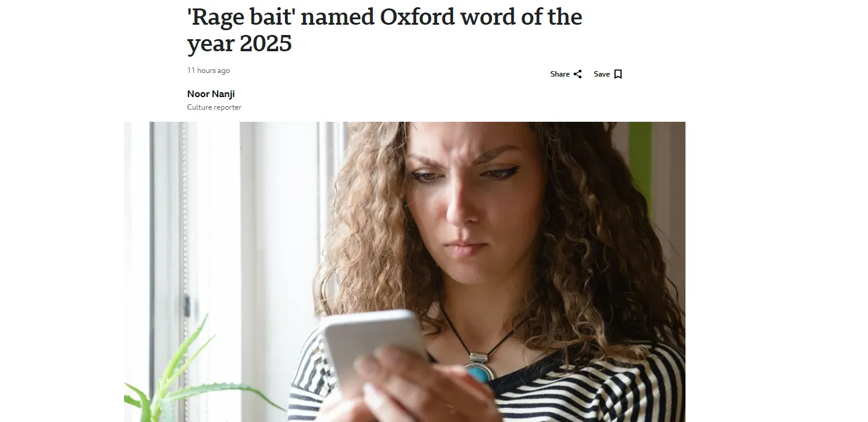
Task: Select the Share text label
Action: coord(560,74)
